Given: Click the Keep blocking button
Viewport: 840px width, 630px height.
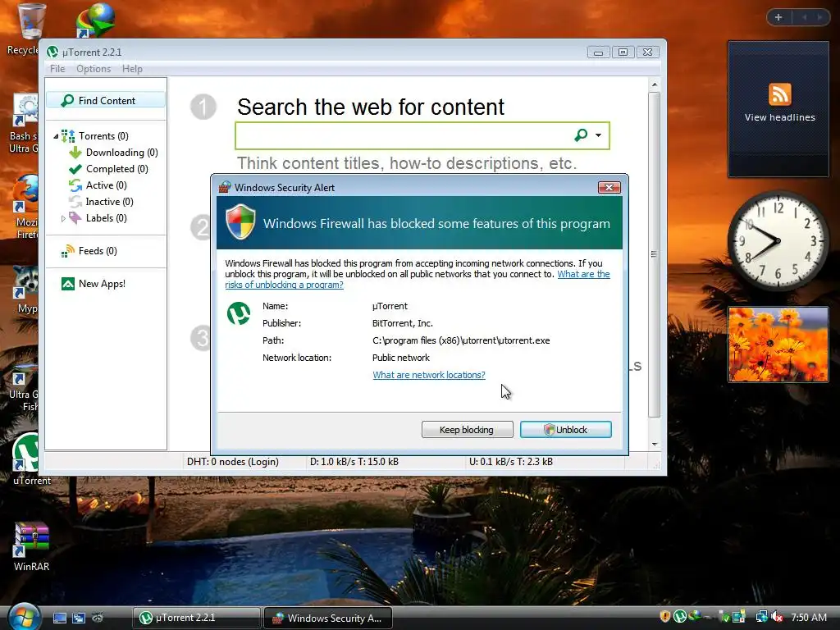Looking at the screenshot, I should [467, 430].
